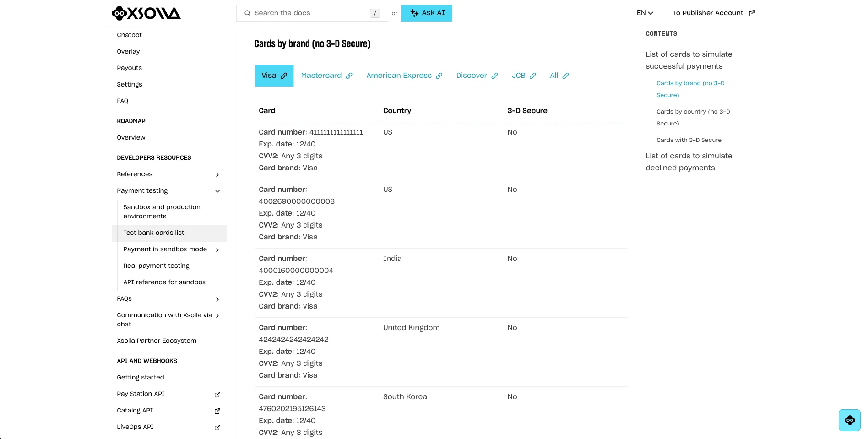Expand Payment in sandbox mode
This screenshot has height=439, width=868.
[x=217, y=249]
